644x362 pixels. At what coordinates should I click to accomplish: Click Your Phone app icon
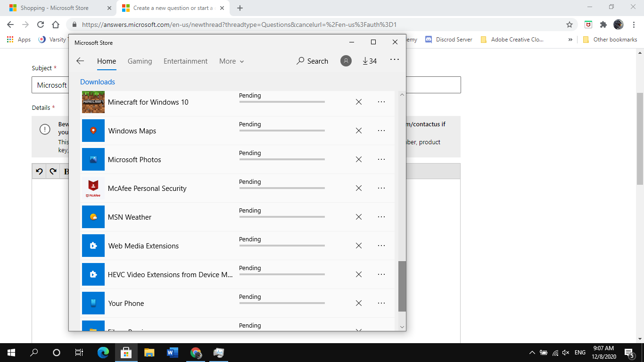[93, 303]
